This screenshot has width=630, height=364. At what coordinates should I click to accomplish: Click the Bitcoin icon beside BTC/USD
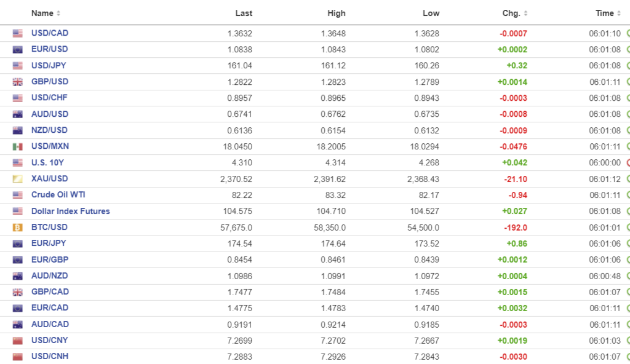coord(17,228)
